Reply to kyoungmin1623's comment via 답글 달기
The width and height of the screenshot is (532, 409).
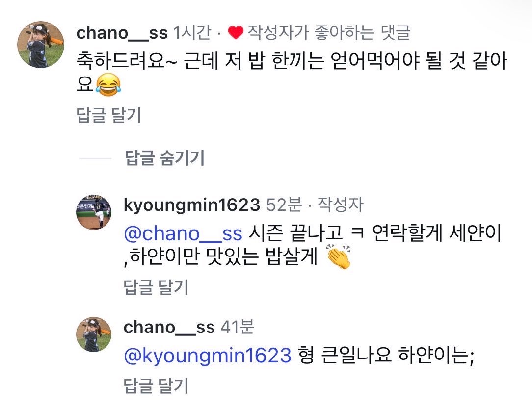point(156,287)
